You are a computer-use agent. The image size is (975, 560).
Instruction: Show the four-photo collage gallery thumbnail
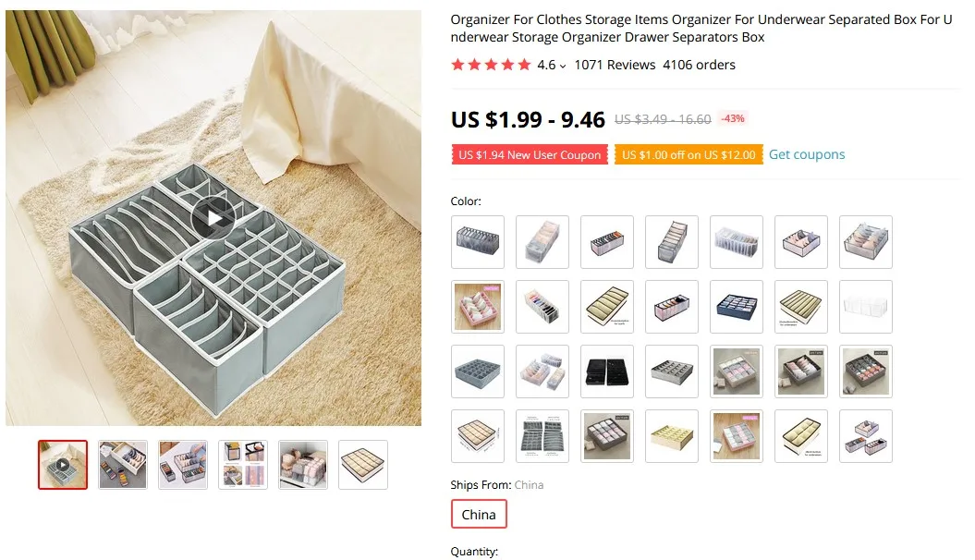[243, 465]
